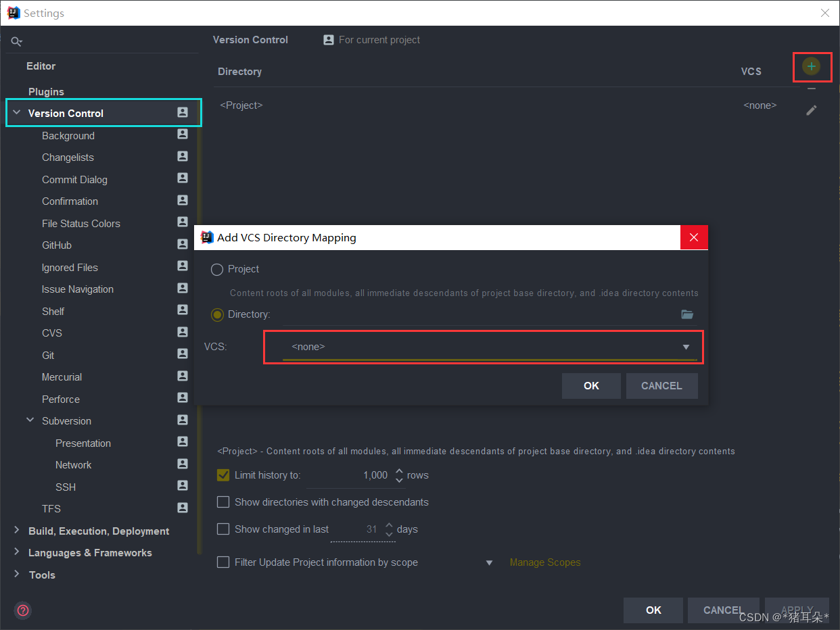Open the Commit Dialog settings page
This screenshot has height=630, width=840.
pos(74,180)
